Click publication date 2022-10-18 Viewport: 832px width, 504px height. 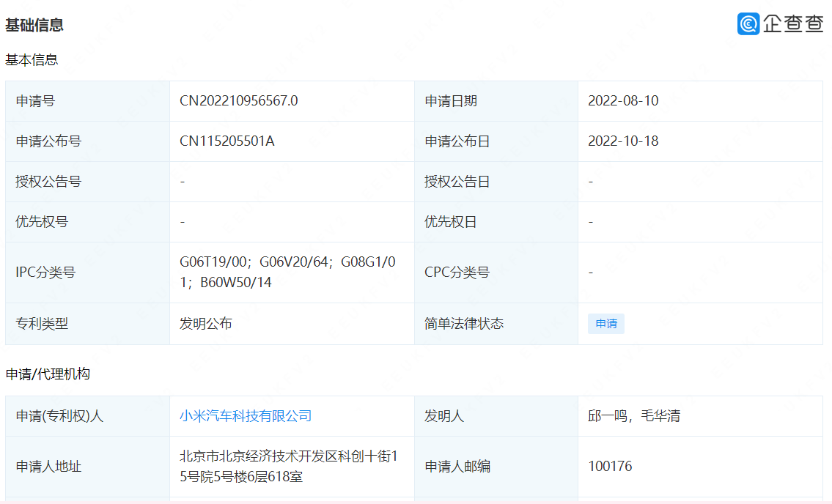tap(623, 141)
